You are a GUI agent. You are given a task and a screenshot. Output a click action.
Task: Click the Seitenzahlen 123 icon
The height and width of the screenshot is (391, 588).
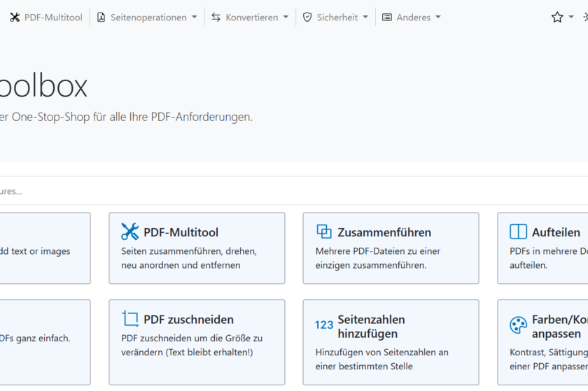click(324, 325)
